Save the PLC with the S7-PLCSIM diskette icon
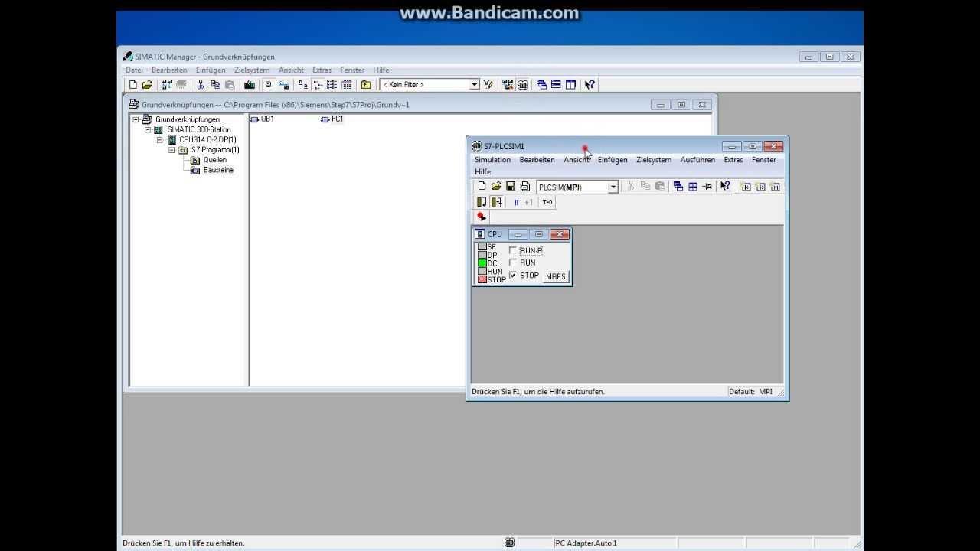The width and height of the screenshot is (980, 551). [511, 187]
